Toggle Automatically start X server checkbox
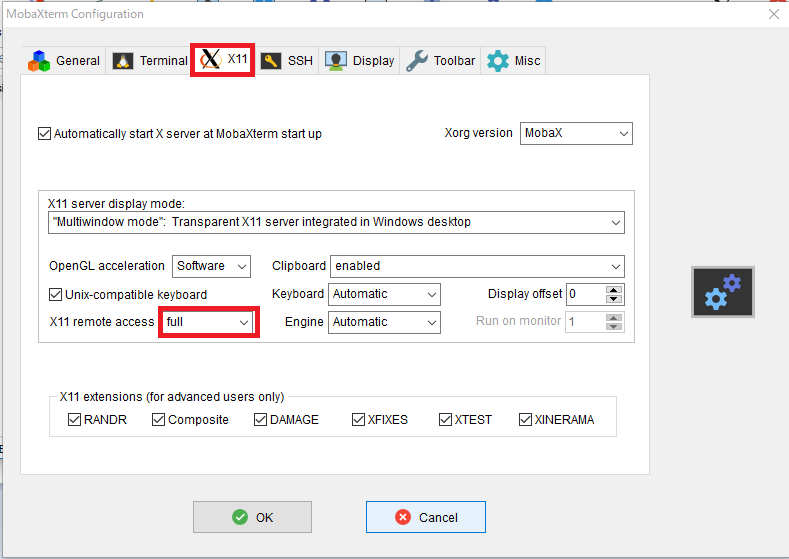789x559 pixels. pyautogui.click(x=44, y=134)
